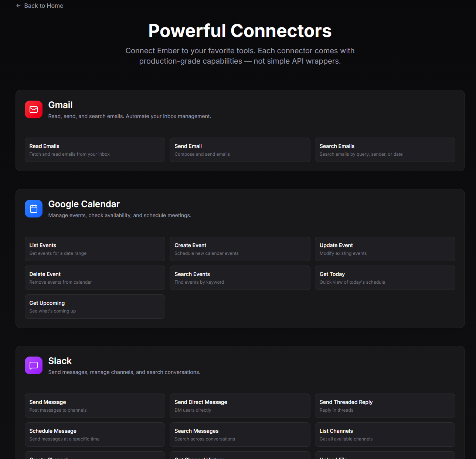The width and height of the screenshot is (476, 459).
Task: Click the Google Calendar blue icon
Action: 34,209
